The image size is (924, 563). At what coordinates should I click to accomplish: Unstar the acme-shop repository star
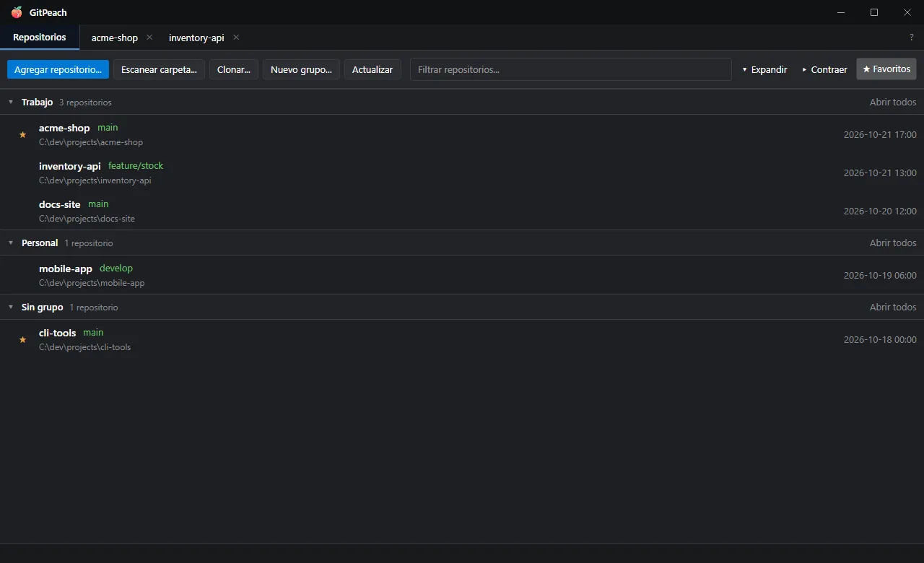[x=22, y=135]
